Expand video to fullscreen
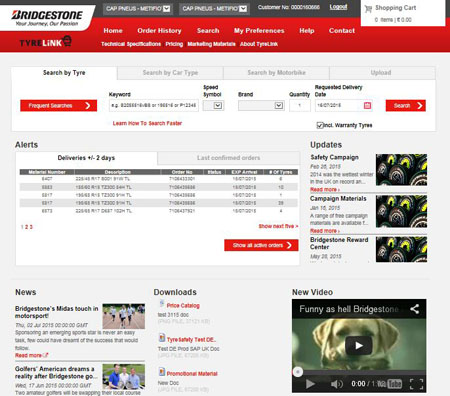 point(416,384)
